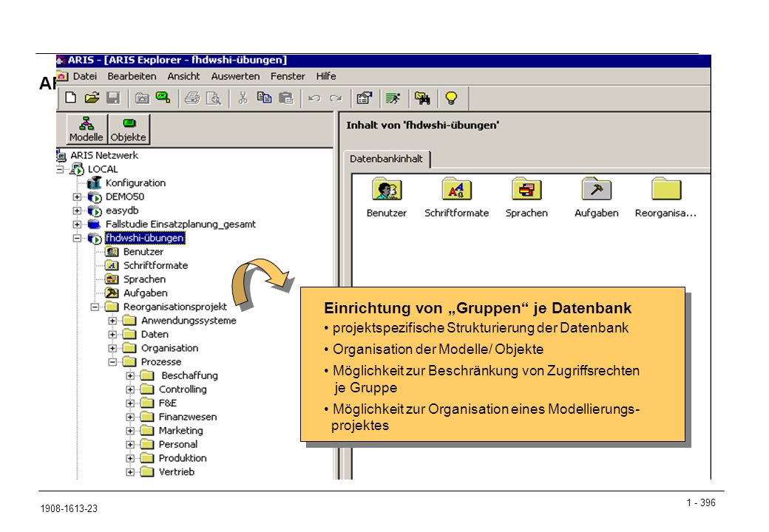Expand the Organisation folder
This screenshot has height=532, width=769.
[x=112, y=348]
